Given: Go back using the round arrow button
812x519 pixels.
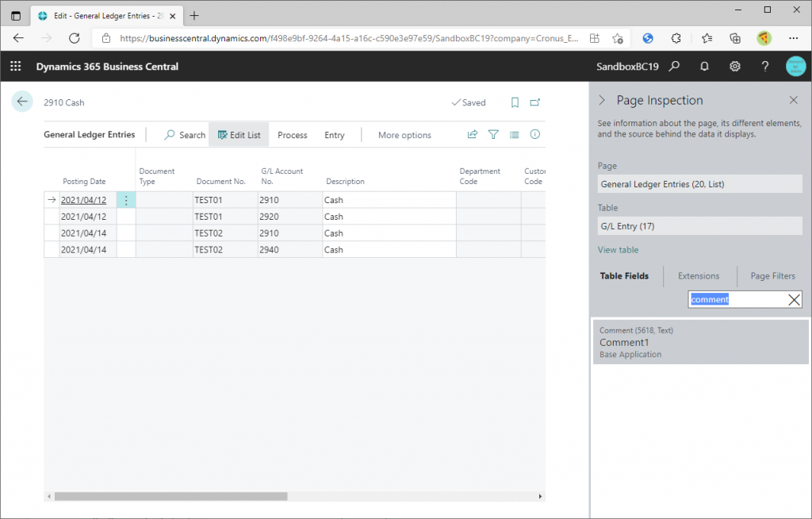Looking at the screenshot, I should [x=22, y=102].
